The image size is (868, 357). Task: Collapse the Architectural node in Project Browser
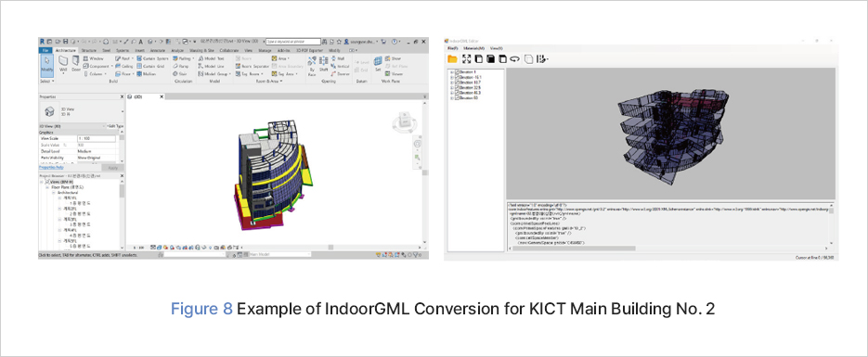[53, 192]
